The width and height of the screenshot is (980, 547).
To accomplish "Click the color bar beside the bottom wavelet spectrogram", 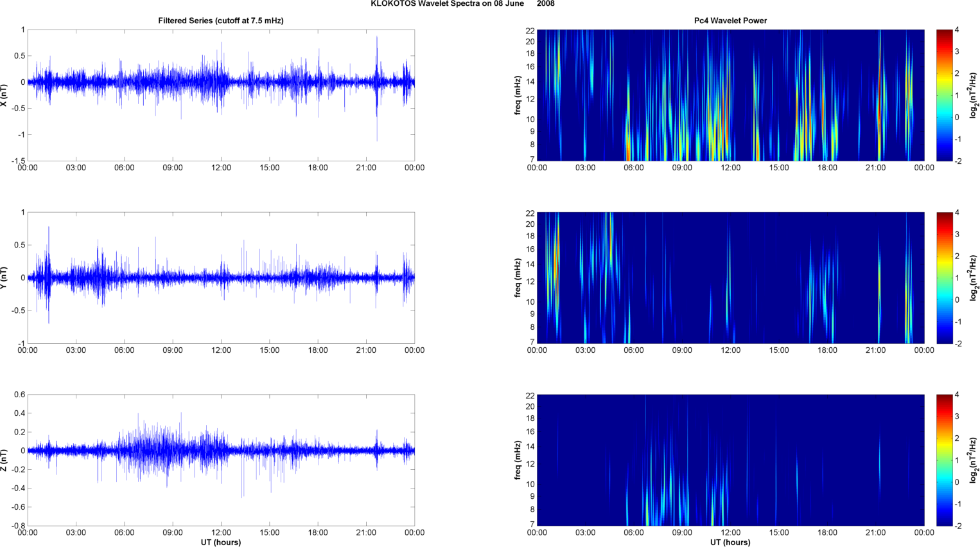I will click(944, 460).
